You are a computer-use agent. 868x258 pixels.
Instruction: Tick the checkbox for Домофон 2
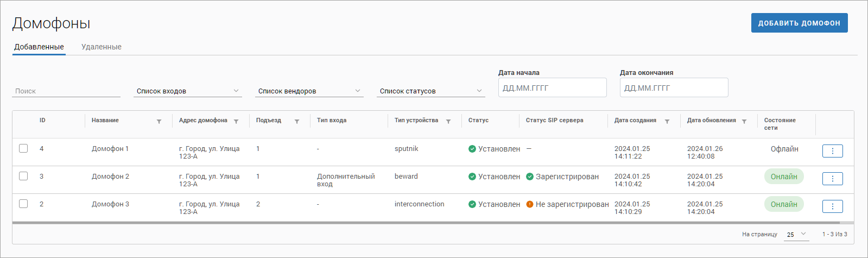(x=23, y=176)
